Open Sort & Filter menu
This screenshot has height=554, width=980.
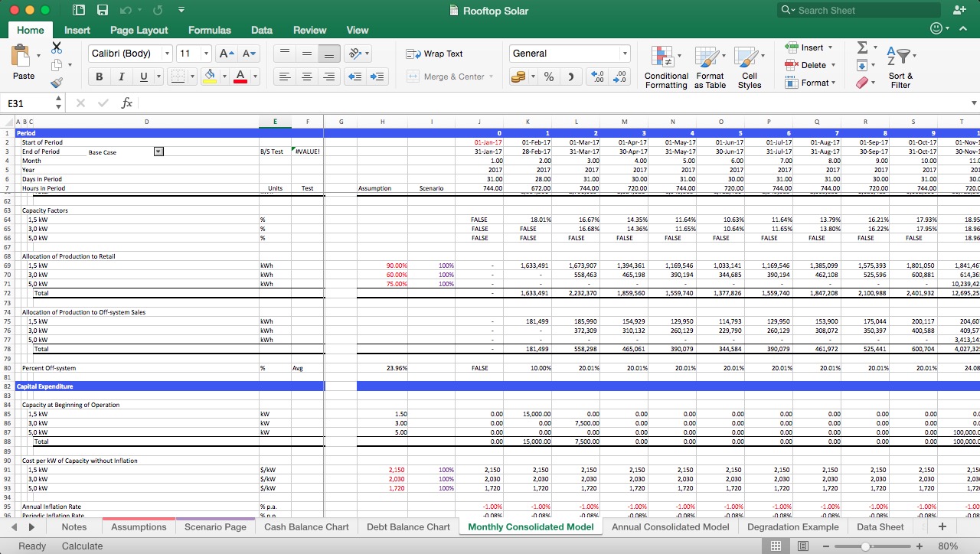[x=900, y=67]
